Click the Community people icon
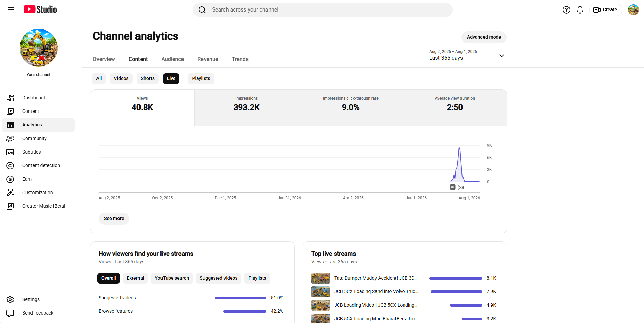The width and height of the screenshot is (644, 323). click(x=10, y=139)
